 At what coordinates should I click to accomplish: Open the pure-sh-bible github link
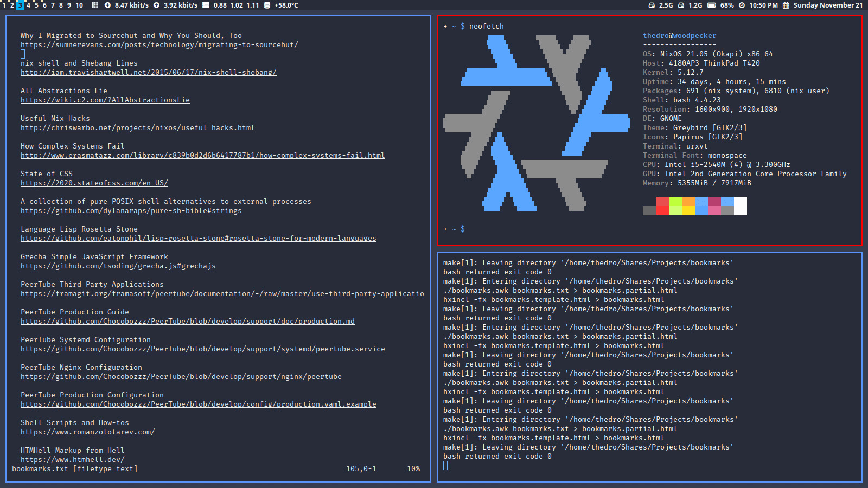131,211
